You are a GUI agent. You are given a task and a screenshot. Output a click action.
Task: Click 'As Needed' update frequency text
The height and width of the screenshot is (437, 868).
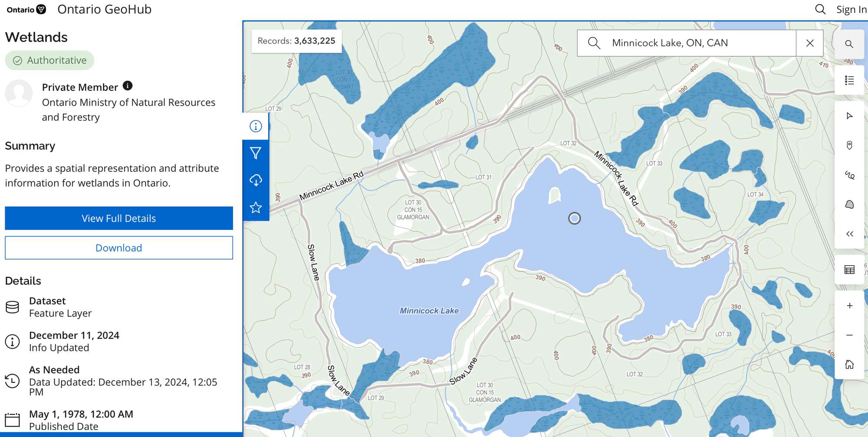coord(54,370)
